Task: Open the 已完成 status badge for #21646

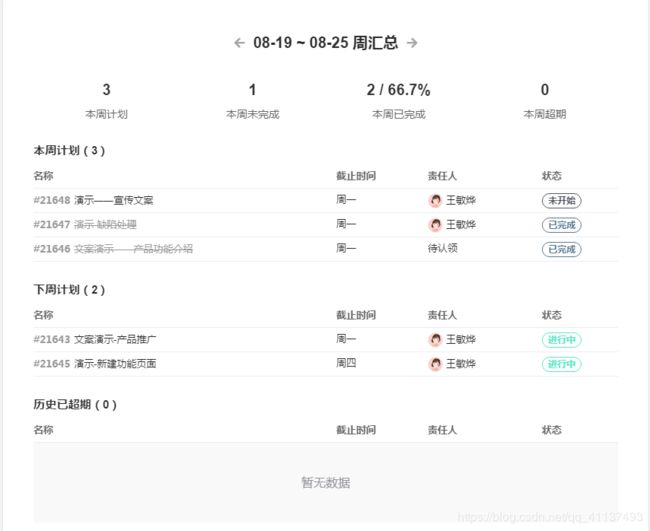Action: (562, 249)
